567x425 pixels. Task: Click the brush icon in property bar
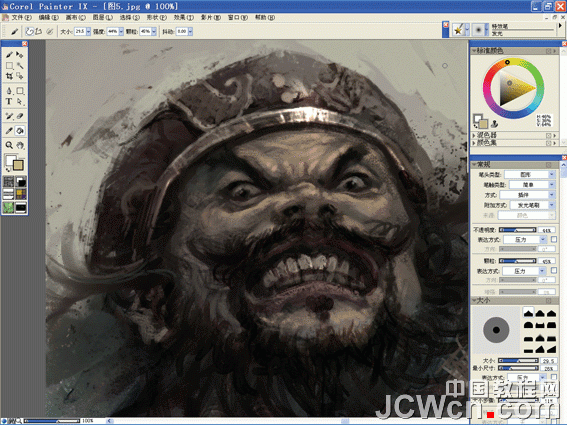[14, 31]
